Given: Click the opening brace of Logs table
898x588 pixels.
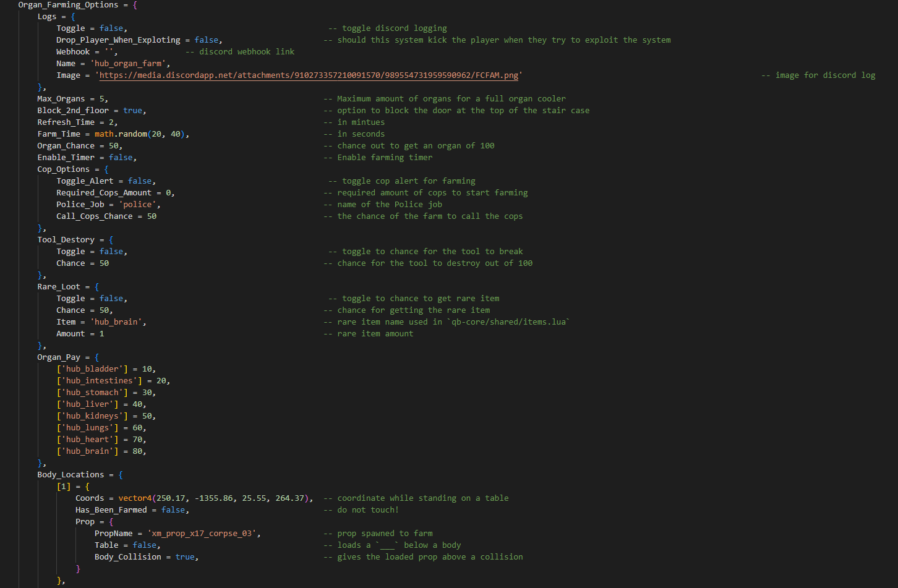Looking at the screenshot, I should pos(73,17).
